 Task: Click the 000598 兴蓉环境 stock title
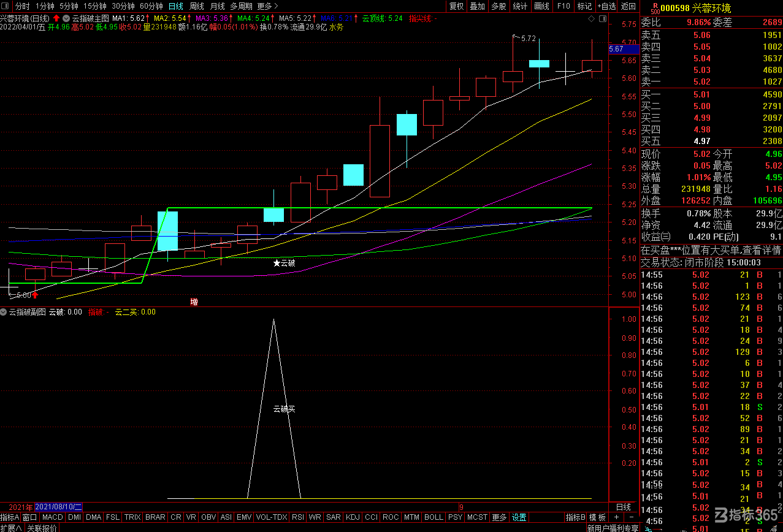(x=695, y=8)
